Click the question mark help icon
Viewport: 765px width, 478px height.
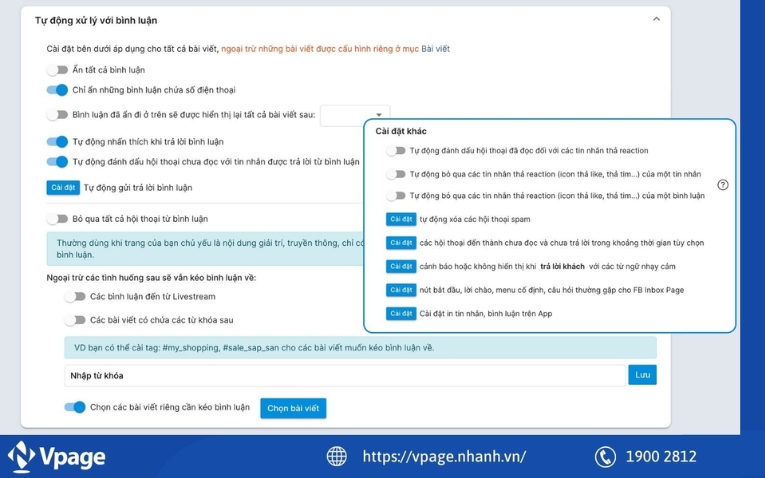pos(723,184)
